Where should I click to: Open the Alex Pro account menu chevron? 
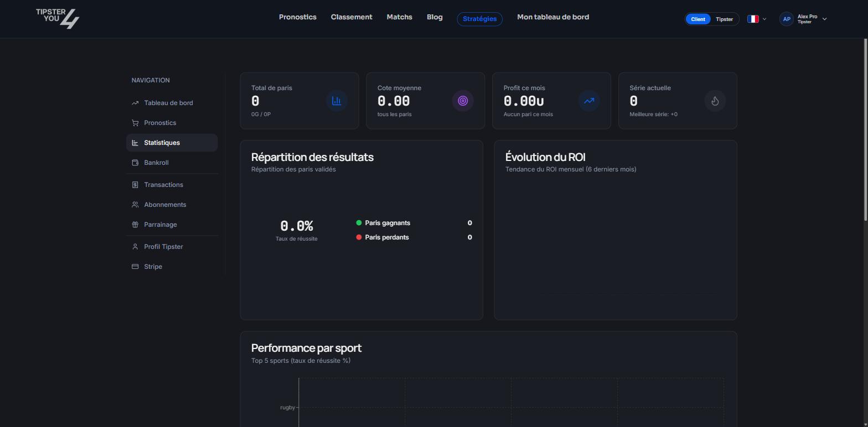(824, 19)
